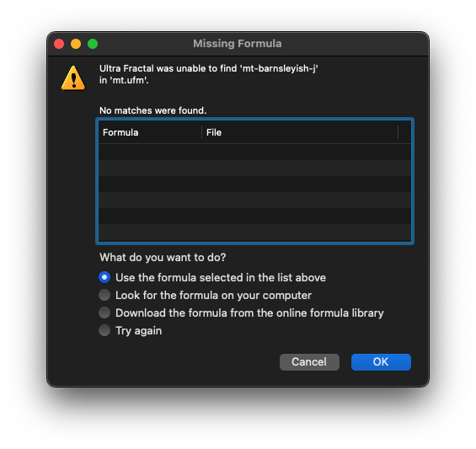
Task: Sort list by Formula column header
Action: [150, 132]
